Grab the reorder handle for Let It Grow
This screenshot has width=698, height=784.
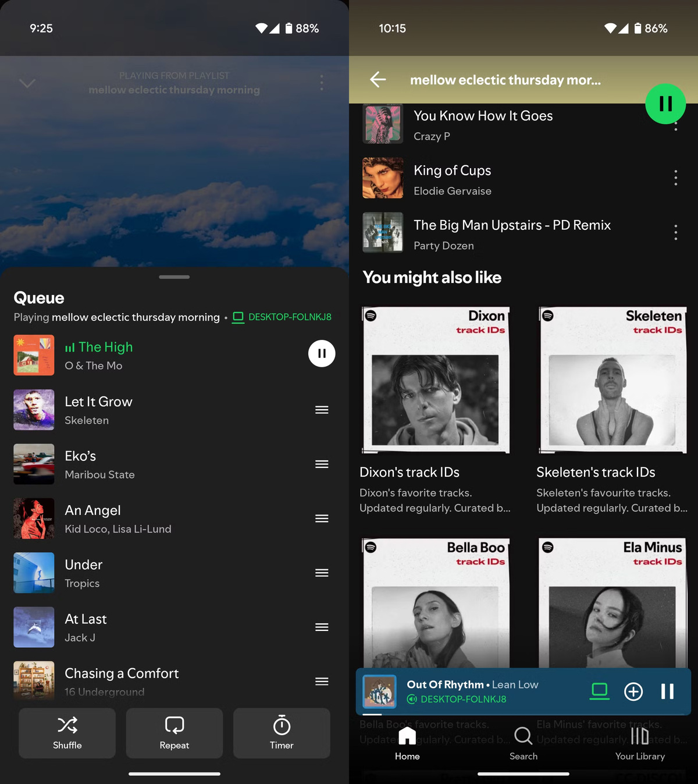(x=322, y=410)
